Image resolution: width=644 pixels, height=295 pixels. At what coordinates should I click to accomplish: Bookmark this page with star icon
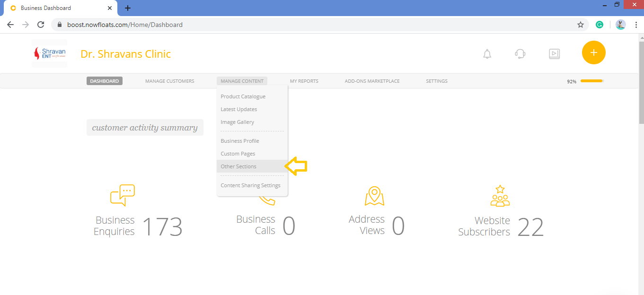point(581,25)
